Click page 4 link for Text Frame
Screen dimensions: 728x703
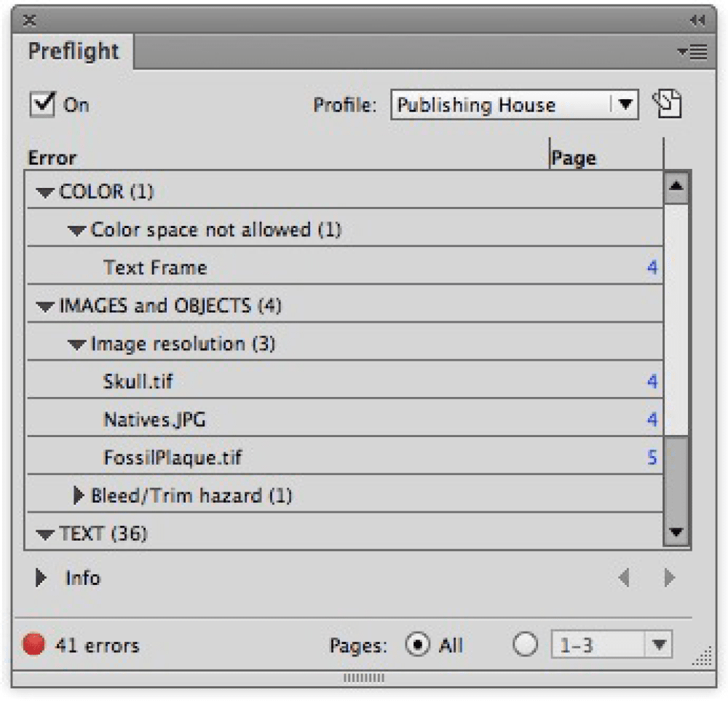pos(652,268)
